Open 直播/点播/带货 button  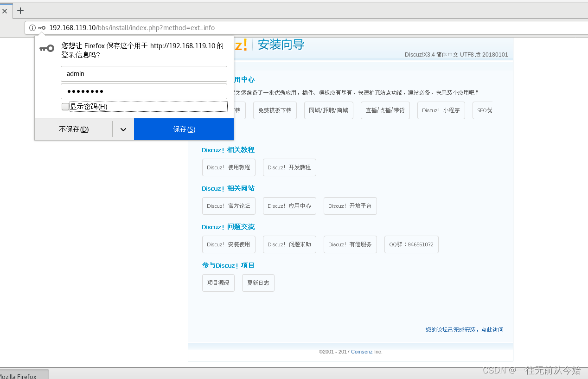(385, 110)
